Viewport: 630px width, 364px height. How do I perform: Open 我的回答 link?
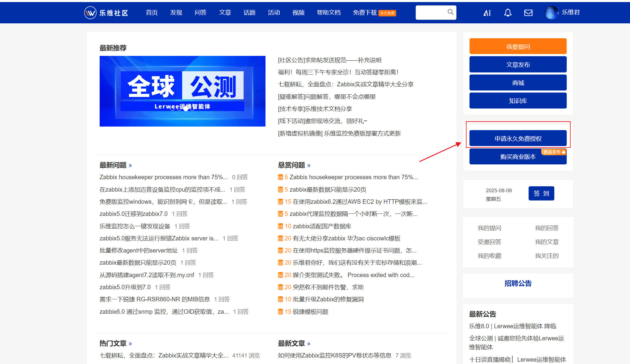tap(547, 228)
